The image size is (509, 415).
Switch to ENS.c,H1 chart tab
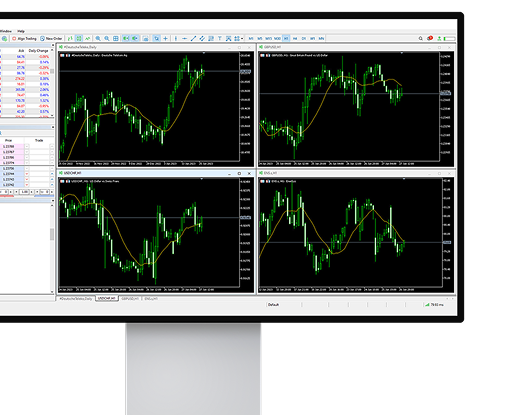point(151,299)
